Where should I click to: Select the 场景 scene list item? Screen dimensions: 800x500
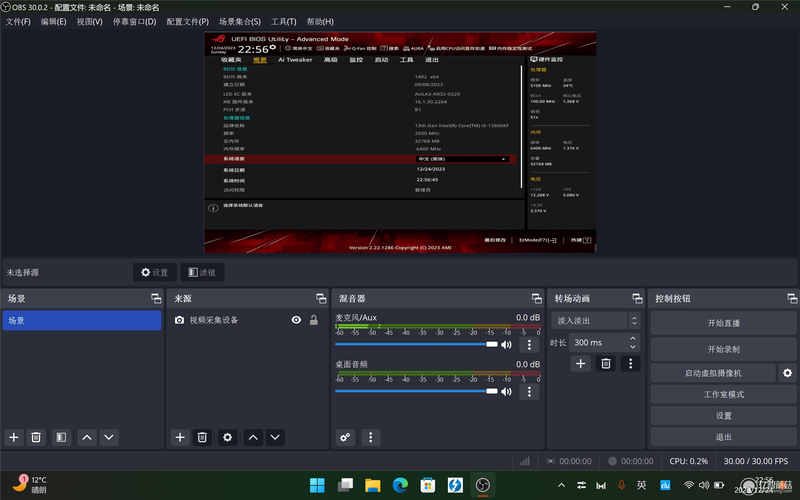tap(82, 320)
